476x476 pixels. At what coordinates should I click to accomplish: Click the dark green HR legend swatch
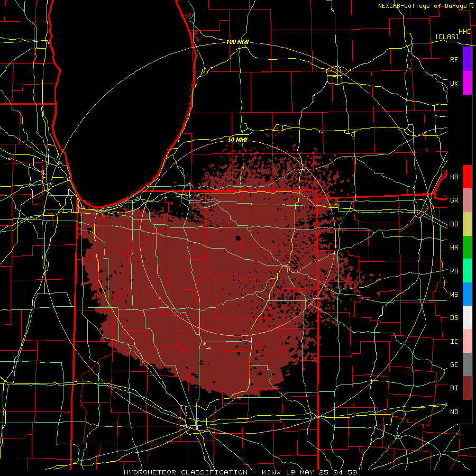pyautogui.click(x=467, y=248)
